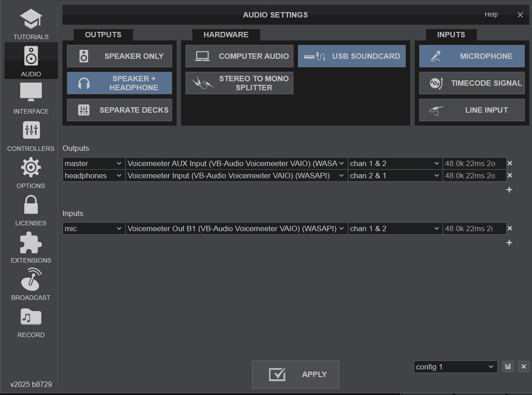532x395 pixels.
Task: Expand the mic input device dropdown
Action: (x=236, y=228)
